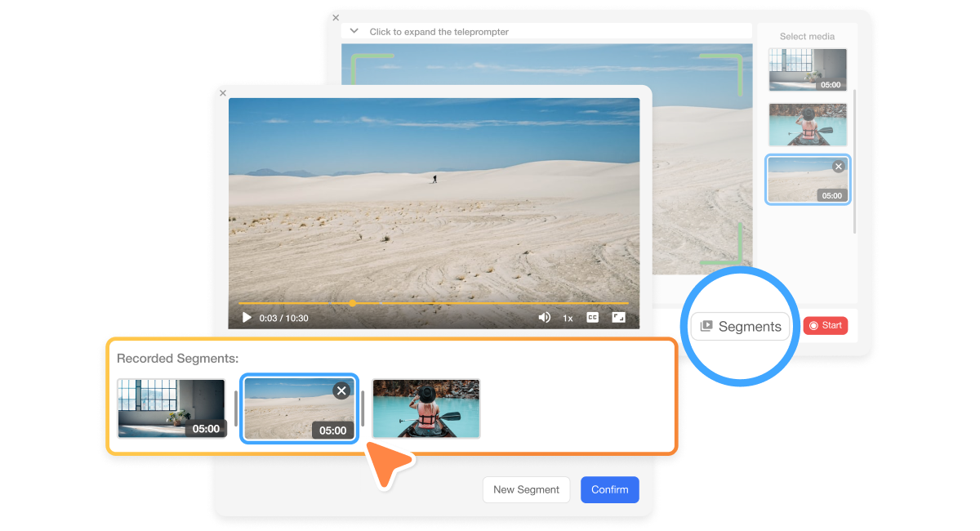
Task: Remove the selected desert segment
Action: (x=341, y=390)
